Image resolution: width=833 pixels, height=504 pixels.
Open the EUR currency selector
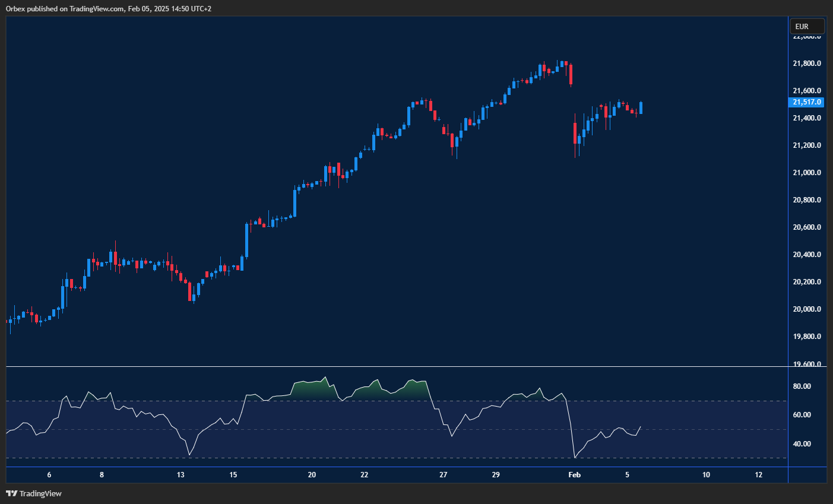806,27
